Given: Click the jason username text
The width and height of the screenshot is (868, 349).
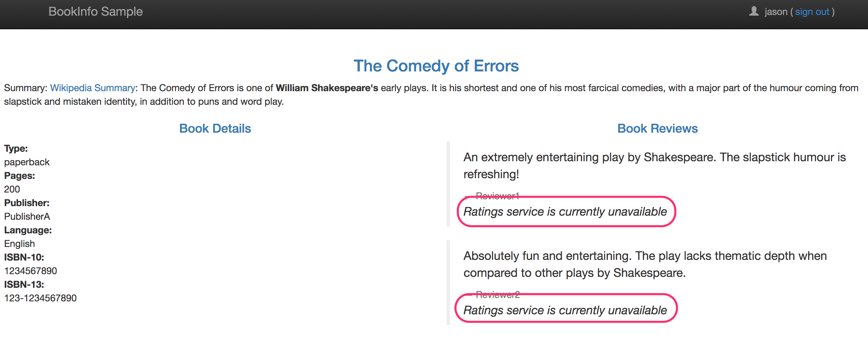Looking at the screenshot, I should tap(776, 12).
